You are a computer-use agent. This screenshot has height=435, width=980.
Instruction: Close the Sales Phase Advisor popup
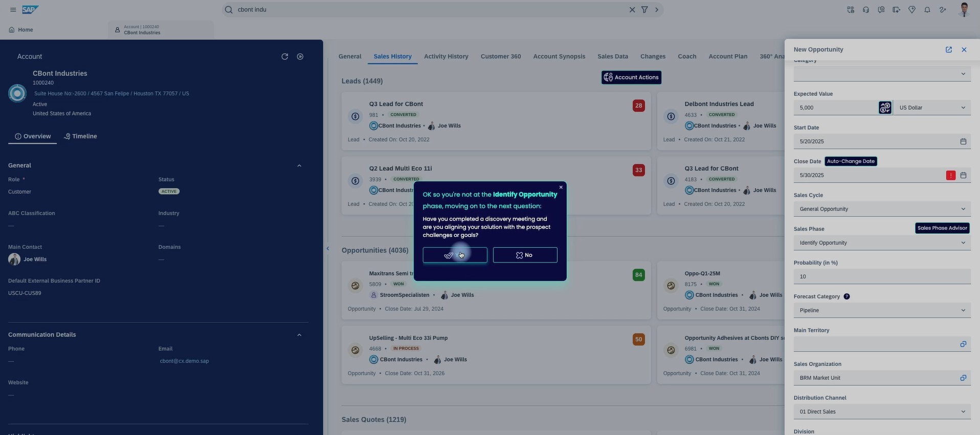coord(561,187)
